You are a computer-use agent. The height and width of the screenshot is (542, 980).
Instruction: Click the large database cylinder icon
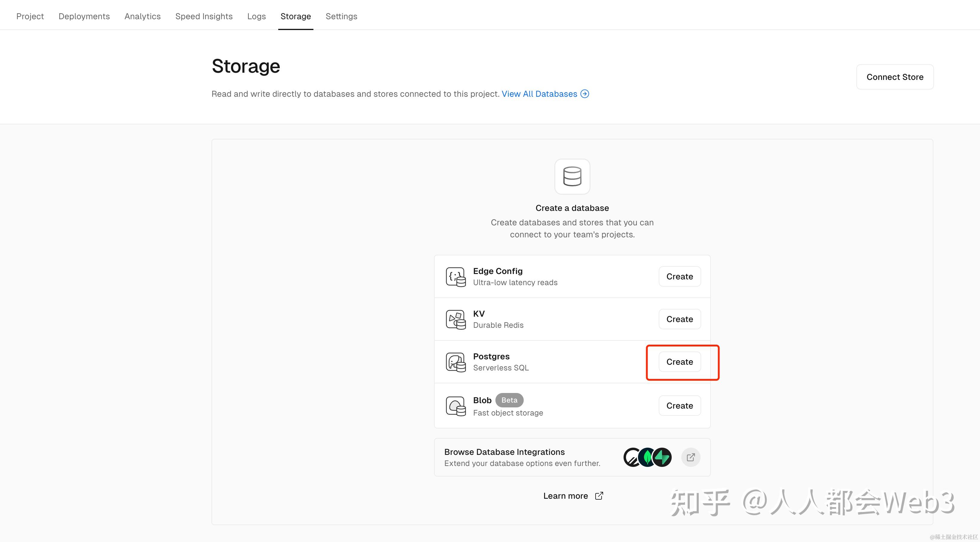coord(572,176)
